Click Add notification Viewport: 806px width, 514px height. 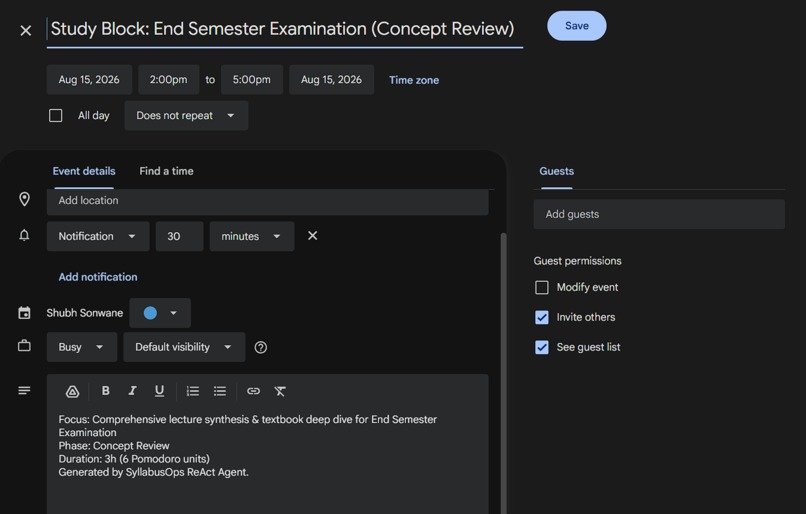98,277
